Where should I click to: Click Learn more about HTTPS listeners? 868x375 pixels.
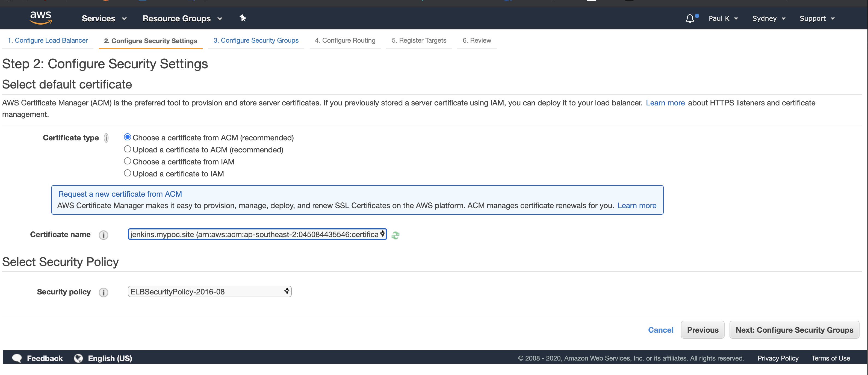tap(665, 103)
